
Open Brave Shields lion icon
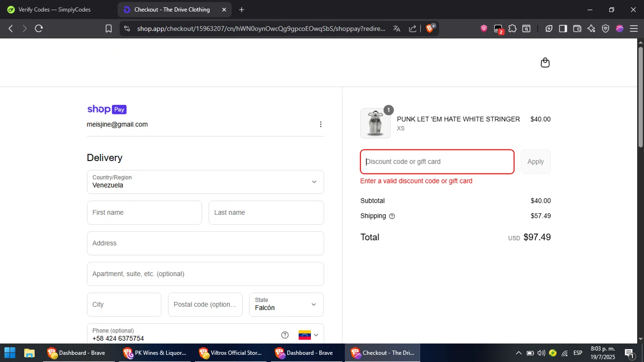tap(430, 28)
